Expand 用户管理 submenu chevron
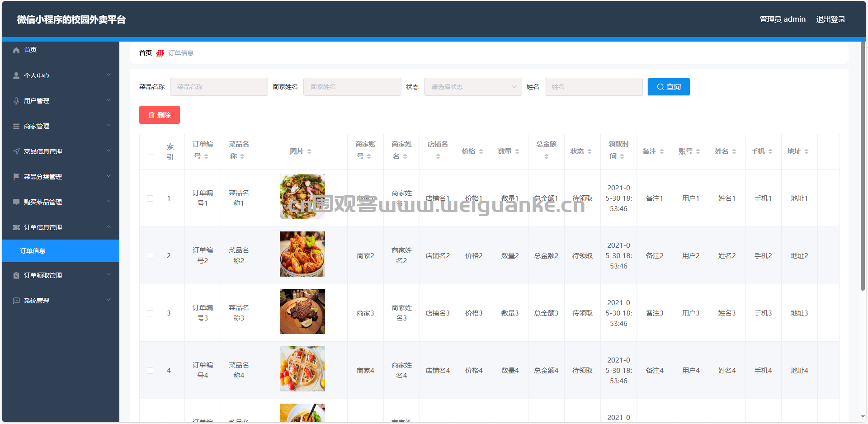This screenshot has height=424, width=868. point(108,100)
